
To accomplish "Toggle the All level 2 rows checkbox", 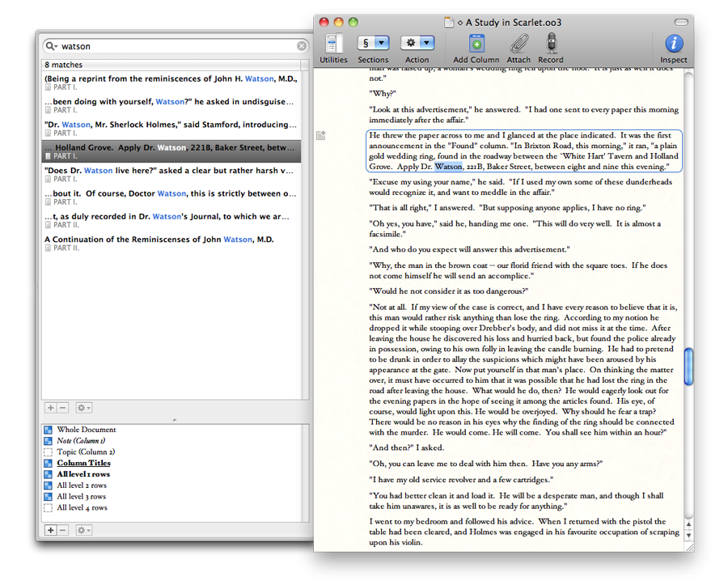I will [x=48, y=486].
